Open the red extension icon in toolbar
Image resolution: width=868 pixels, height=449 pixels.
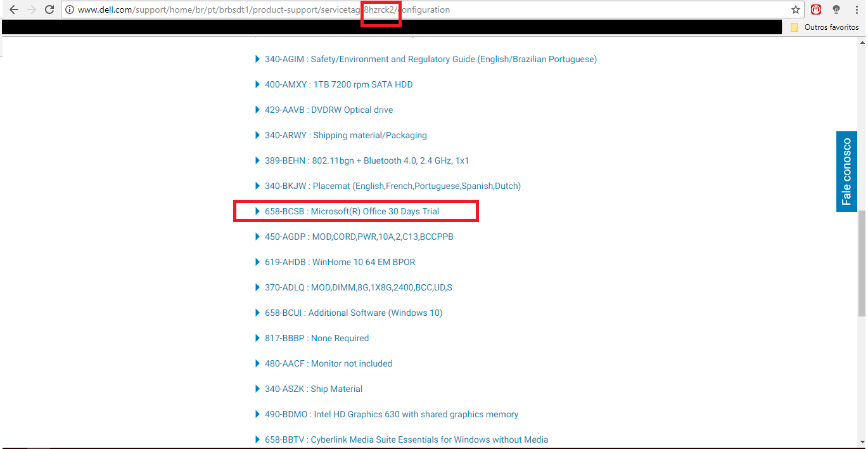[816, 10]
